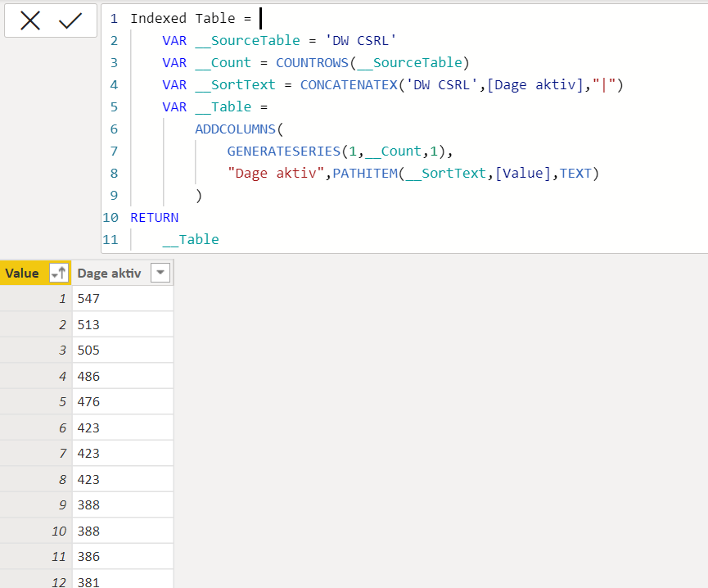Click CONCATENATEX function in the formula
Screen dimensions: 708x588
(x=349, y=85)
